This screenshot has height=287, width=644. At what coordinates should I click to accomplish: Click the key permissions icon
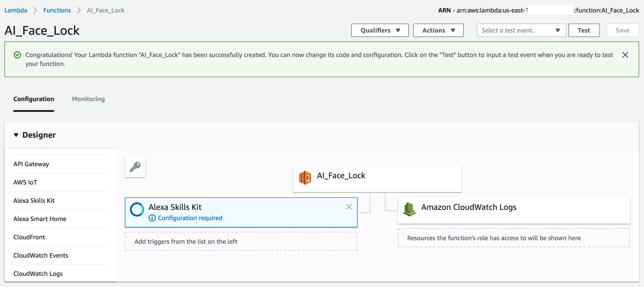[x=135, y=167]
